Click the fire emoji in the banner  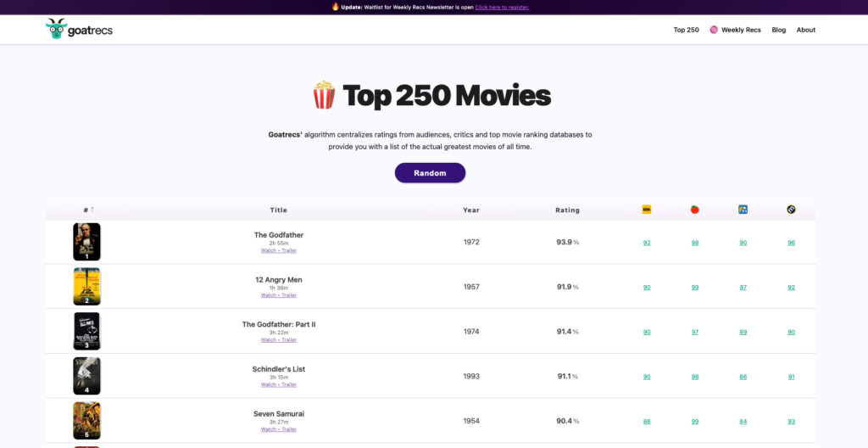pyautogui.click(x=336, y=7)
